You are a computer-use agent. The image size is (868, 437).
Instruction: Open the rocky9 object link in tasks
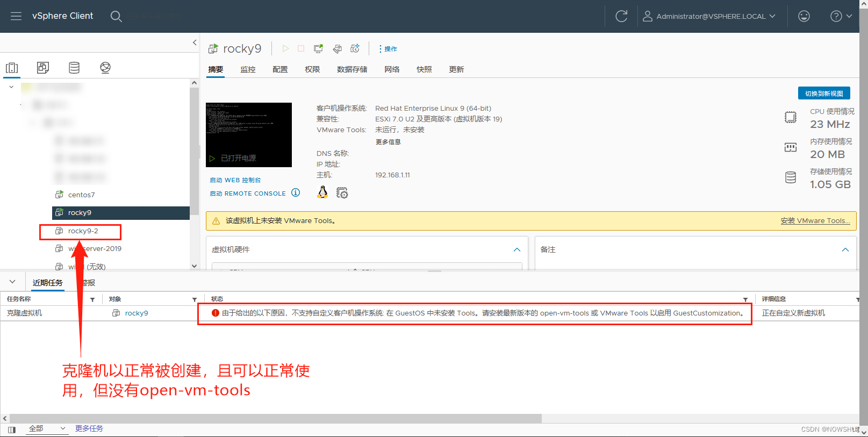137,313
